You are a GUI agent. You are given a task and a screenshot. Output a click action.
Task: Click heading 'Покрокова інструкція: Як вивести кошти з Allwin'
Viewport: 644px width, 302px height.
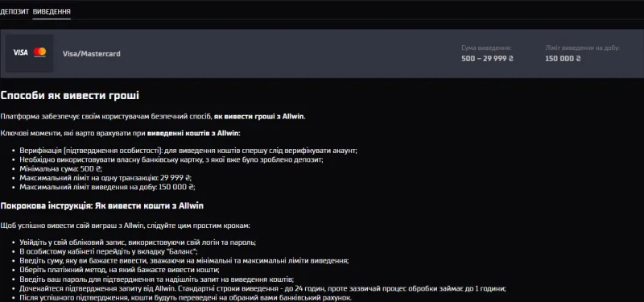pos(102,206)
